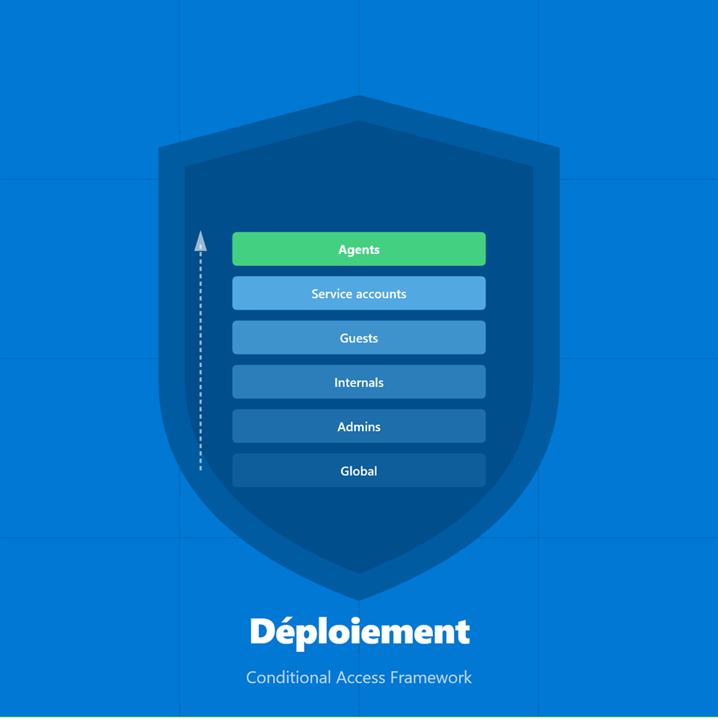718x728 pixels.
Task: Click the dashed vertical arrow line
Action: [200, 359]
